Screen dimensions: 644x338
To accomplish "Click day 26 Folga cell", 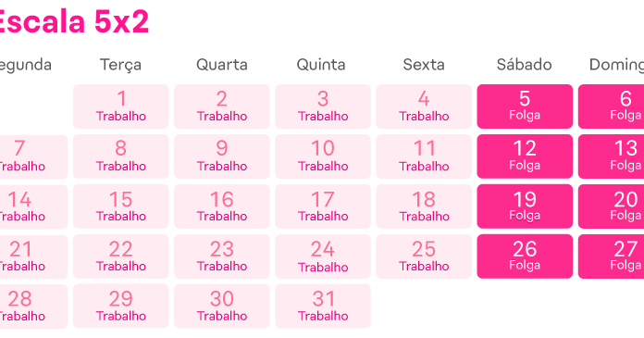I will click(525, 257).
